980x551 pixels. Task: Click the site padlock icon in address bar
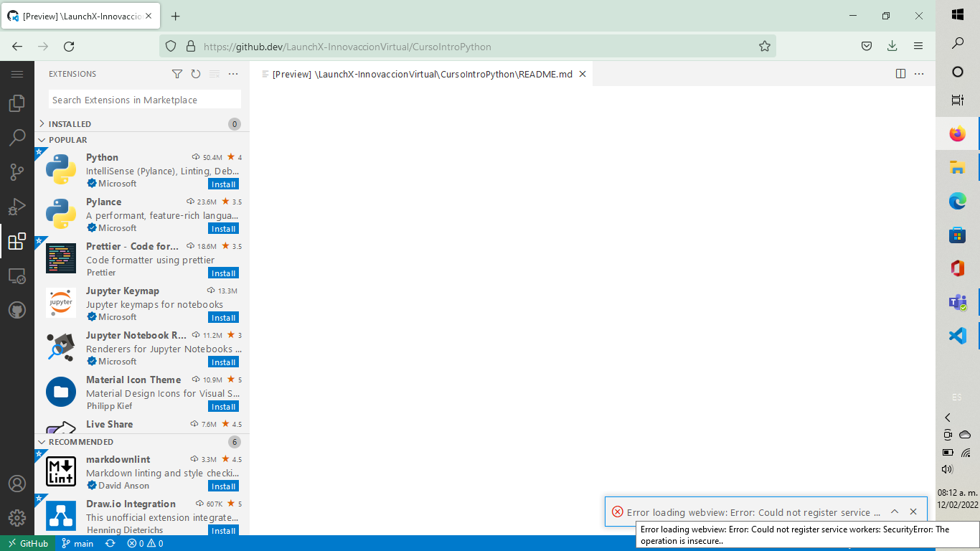(x=190, y=46)
